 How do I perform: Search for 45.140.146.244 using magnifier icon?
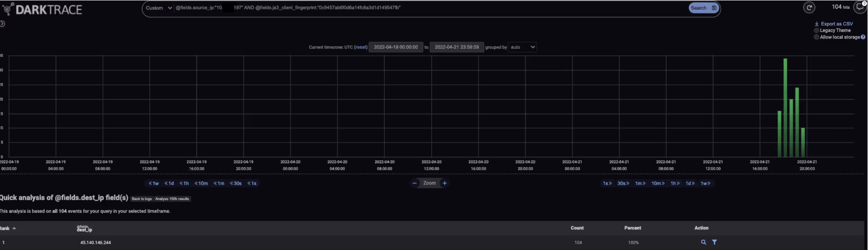(x=703, y=242)
